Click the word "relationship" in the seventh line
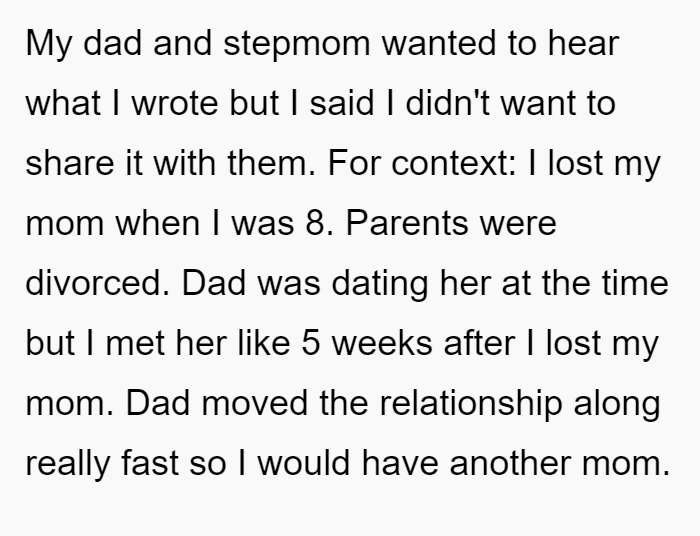Viewport: 700px width, 536px height. [471, 404]
